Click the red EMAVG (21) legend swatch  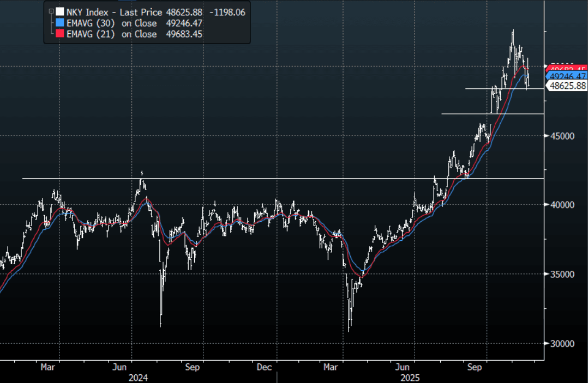[x=59, y=34]
